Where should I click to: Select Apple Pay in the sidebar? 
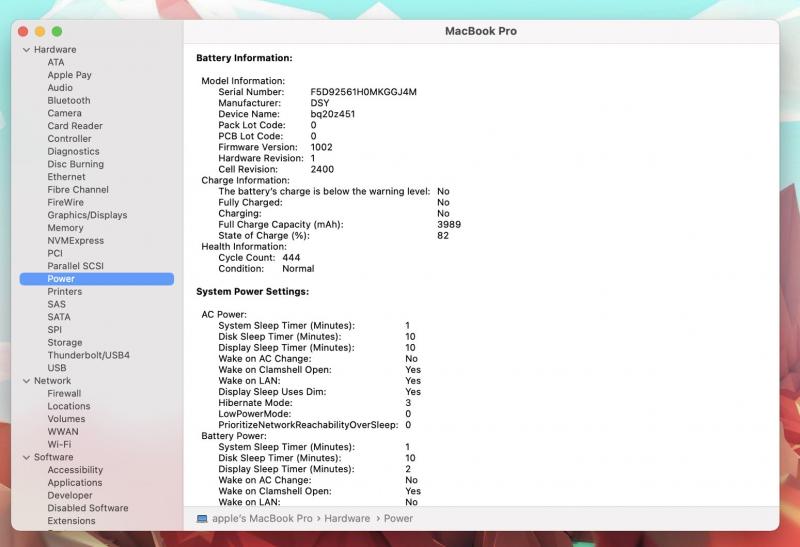click(x=69, y=75)
